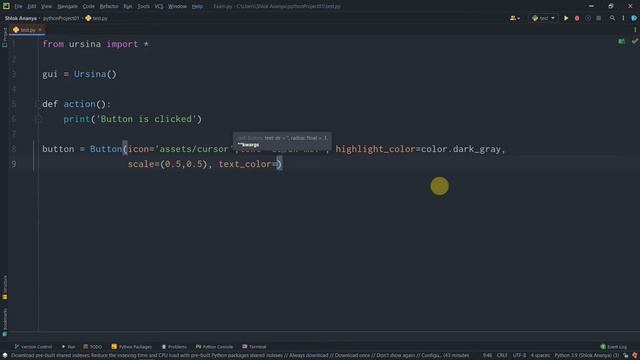Click the red Debug bug icon
The image size is (640, 360).
tap(577, 18)
